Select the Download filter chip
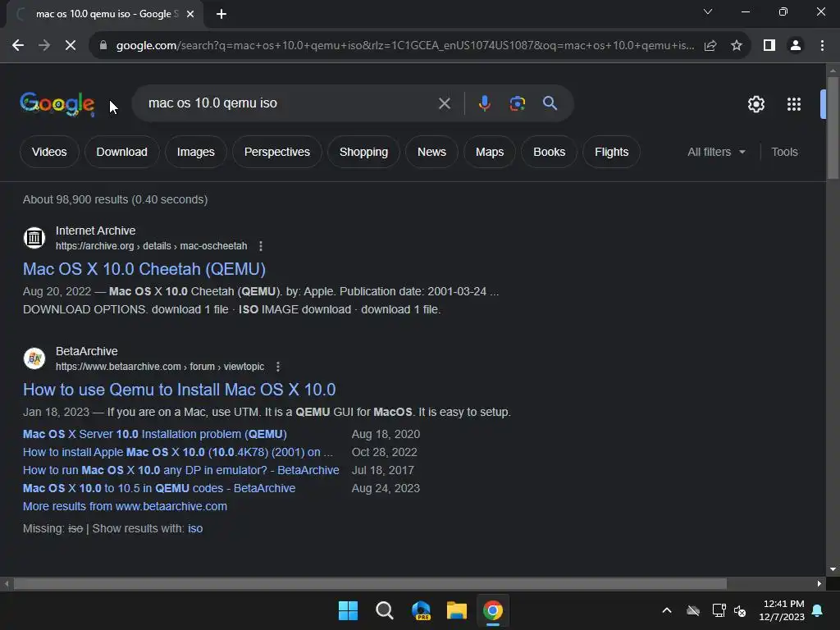Image resolution: width=840 pixels, height=630 pixels. pos(121,152)
